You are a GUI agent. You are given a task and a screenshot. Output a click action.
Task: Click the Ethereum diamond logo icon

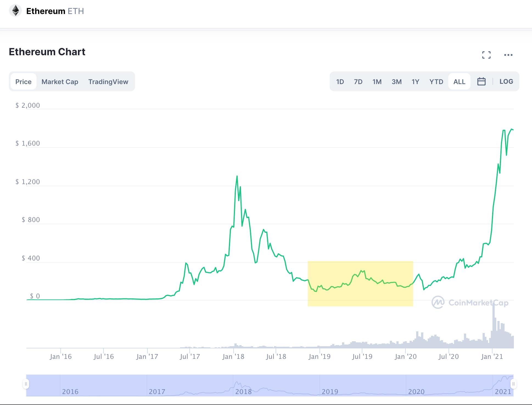pos(15,11)
